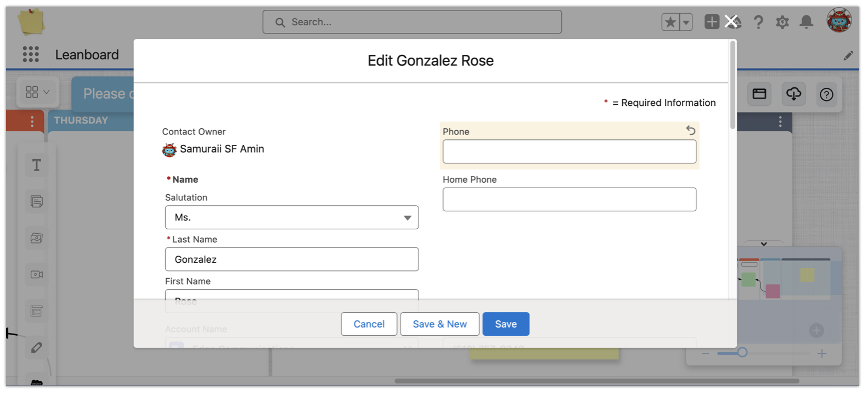
Task: Open the help question mark icon
Action: click(x=758, y=22)
